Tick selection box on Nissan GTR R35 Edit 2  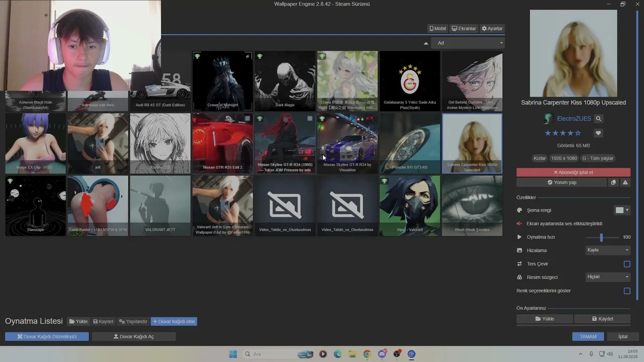point(248,119)
